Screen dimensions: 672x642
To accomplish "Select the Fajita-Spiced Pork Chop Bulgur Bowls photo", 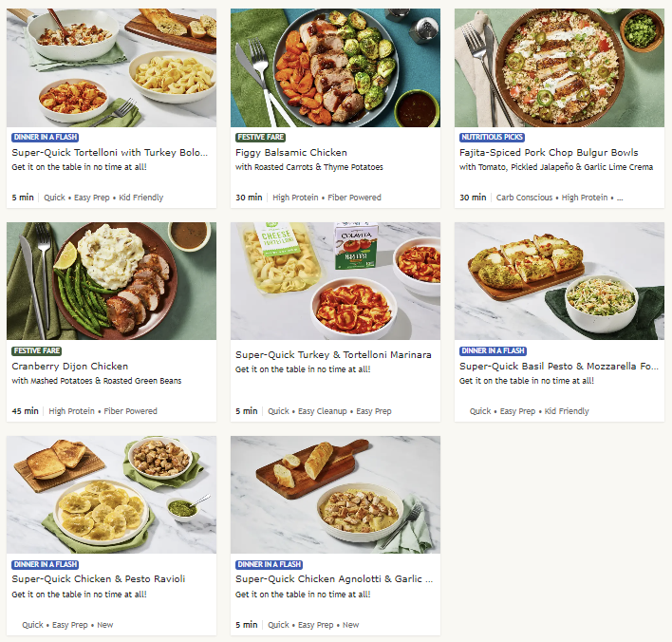I will (x=559, y=67).
